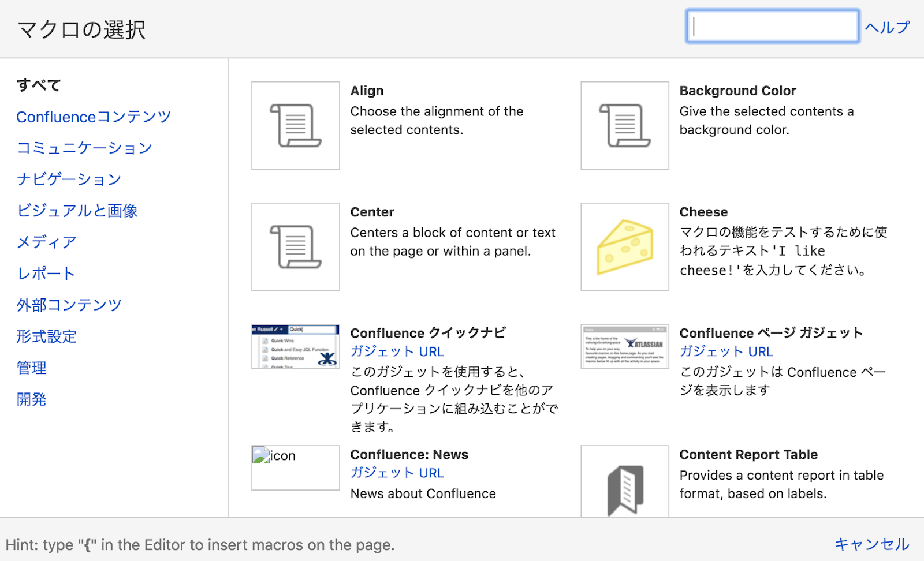Screen dimensions: 924x561
Task: Show the ナビゲーション macro category
Action: point(69,179)
